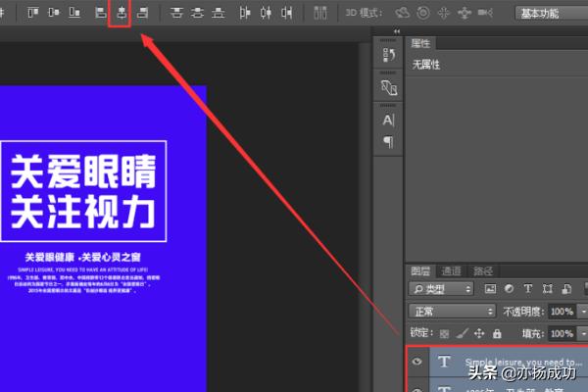This screenshot has width=588, height=392.
Task: Click the 不透明度 percentage field
Action: click(562, 311)
